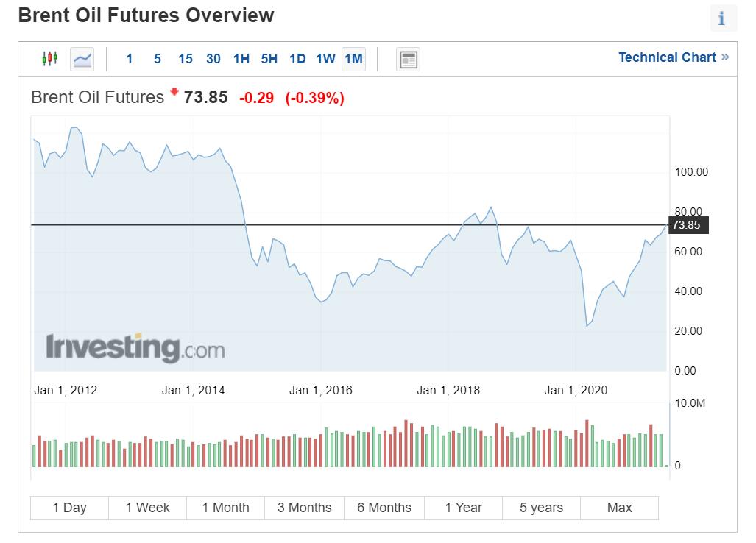Select the area chart type icon

81,59
